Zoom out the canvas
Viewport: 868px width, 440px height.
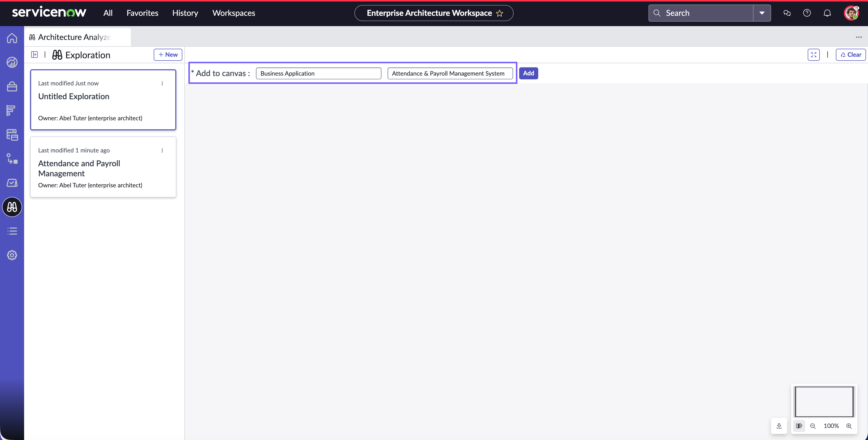pyautogui.click(x=813, y=426)
